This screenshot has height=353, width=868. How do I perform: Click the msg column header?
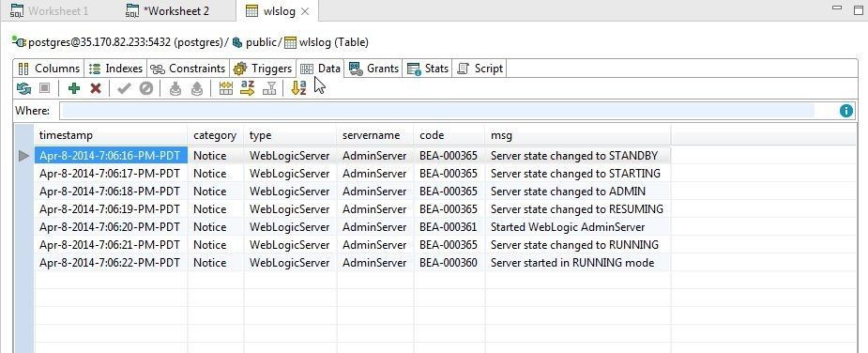pyautogui.click(x=578, y=135)
